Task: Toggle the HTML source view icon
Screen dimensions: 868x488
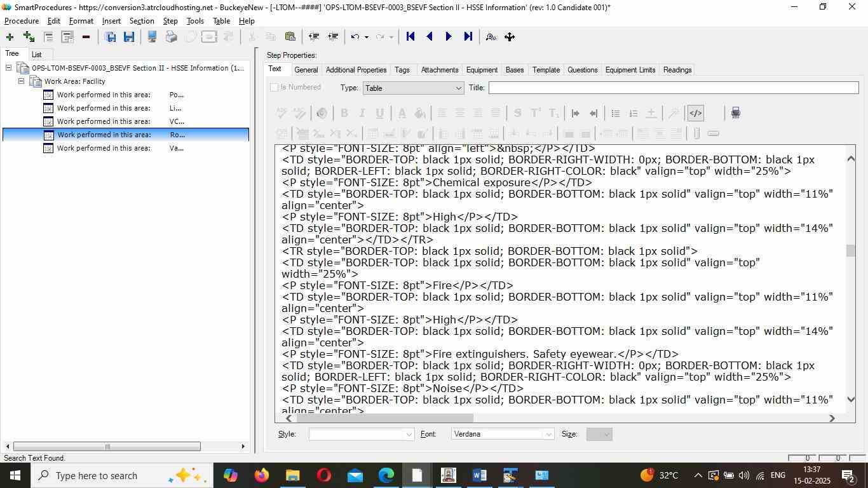Action: [x=695, y=113]
